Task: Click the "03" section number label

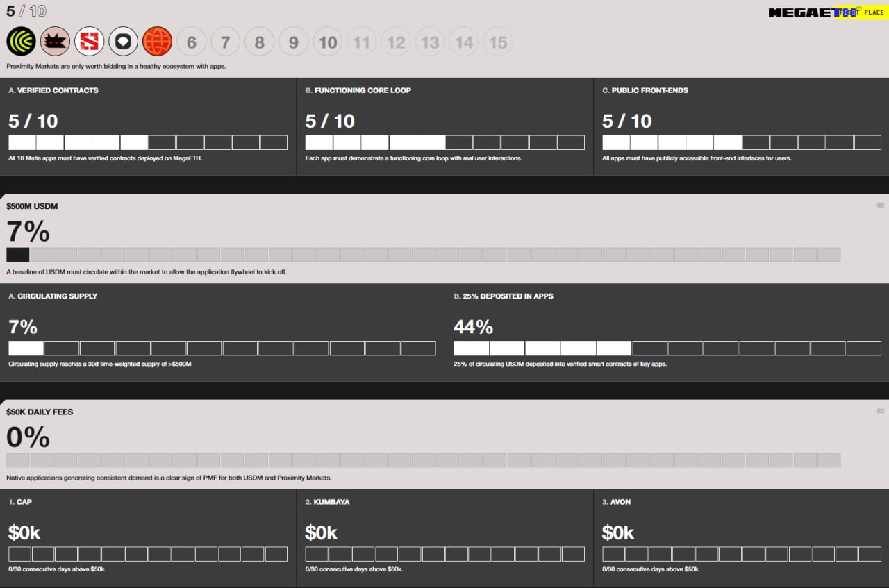Action: click(881, 411)
